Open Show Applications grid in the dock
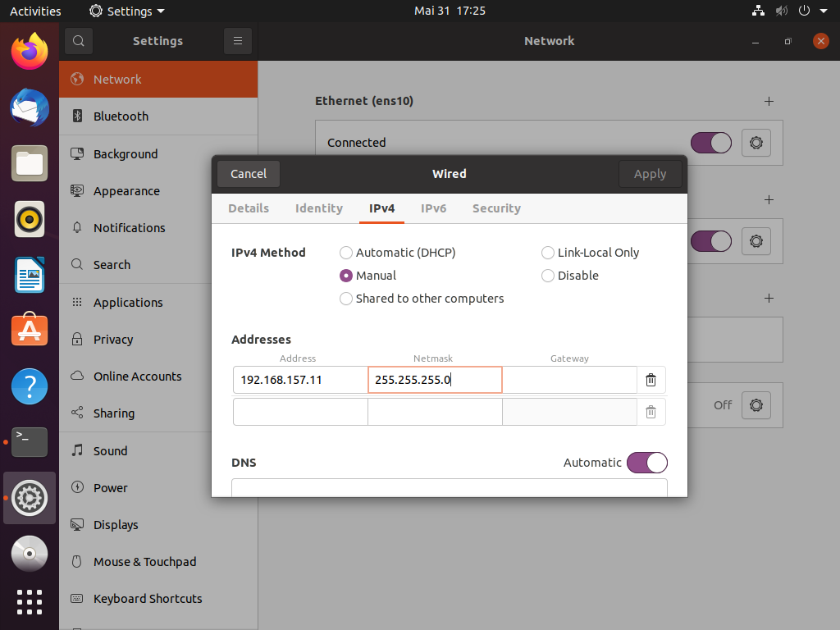Screen dimensions: 840x630 (29, 602)
